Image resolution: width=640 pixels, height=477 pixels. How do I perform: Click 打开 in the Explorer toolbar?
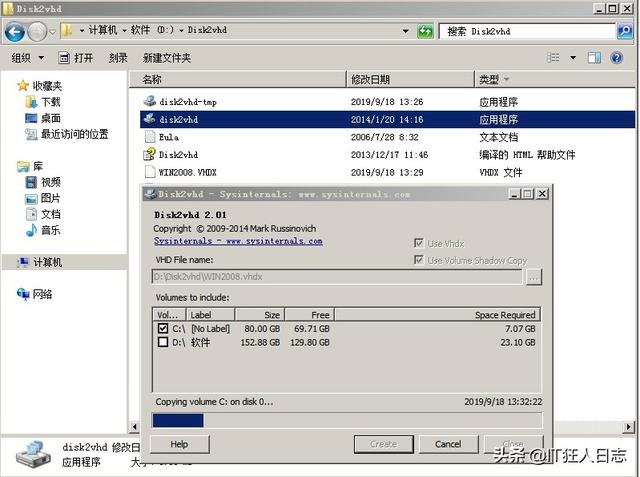76,58
